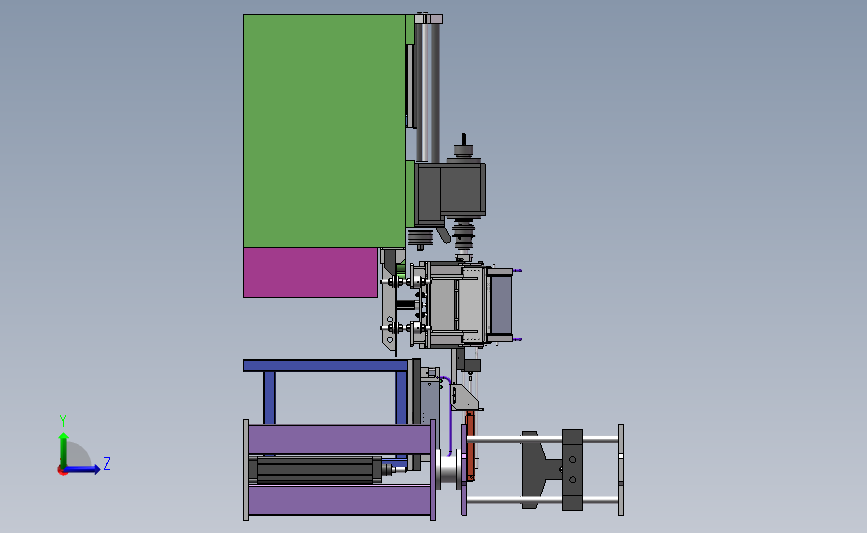This screenshot has height=533, width=867.
Task: Click the red origin dot of the view triad
Action: [62, 471]
